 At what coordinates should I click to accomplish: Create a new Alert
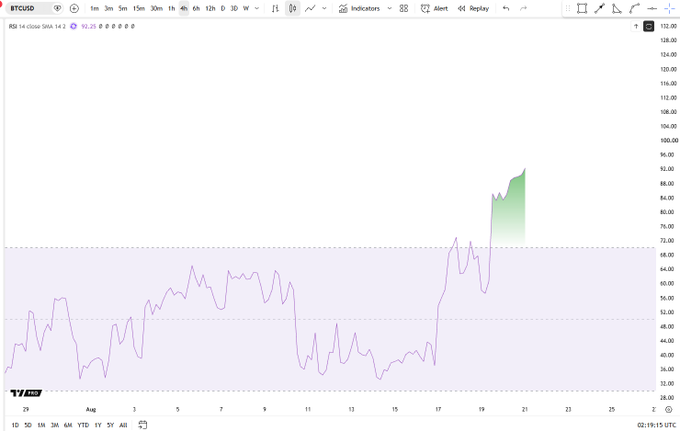[435, 8]
